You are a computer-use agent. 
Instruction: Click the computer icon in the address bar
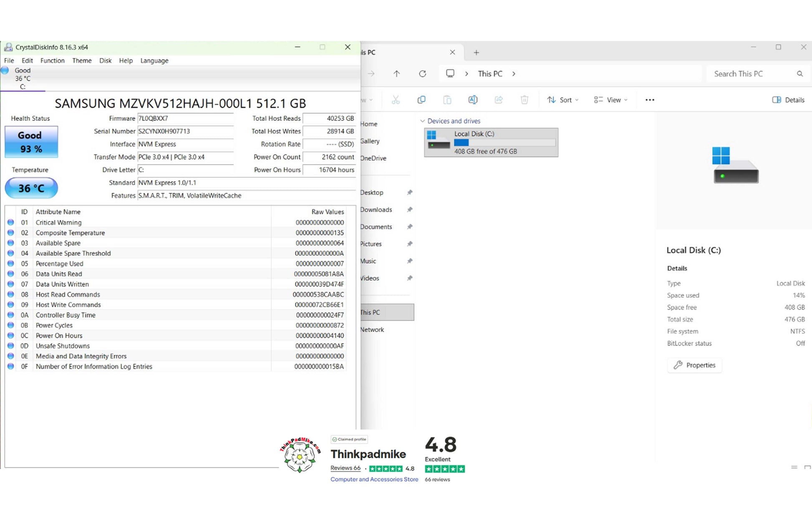pos(450,74)
